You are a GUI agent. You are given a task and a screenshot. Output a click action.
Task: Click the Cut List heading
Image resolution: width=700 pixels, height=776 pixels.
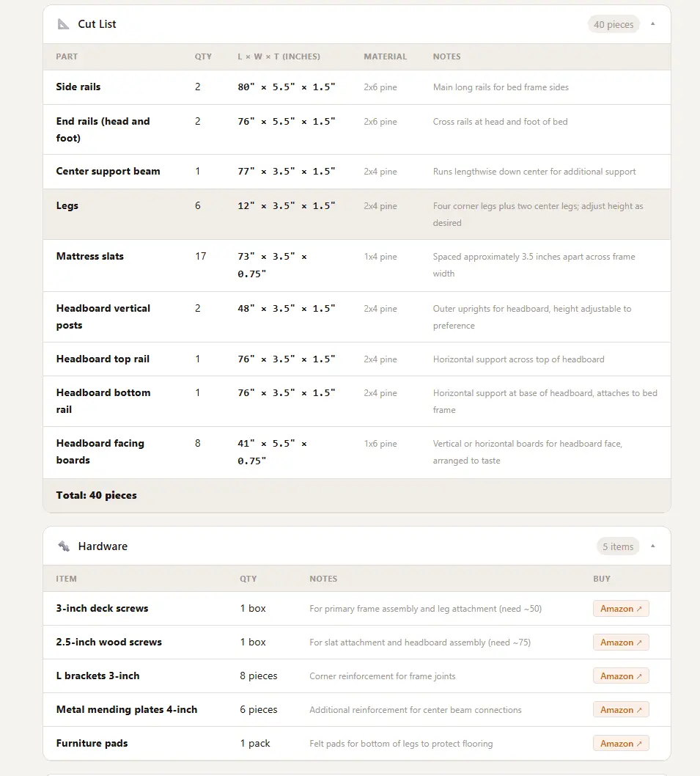click(x=97, y=23)
